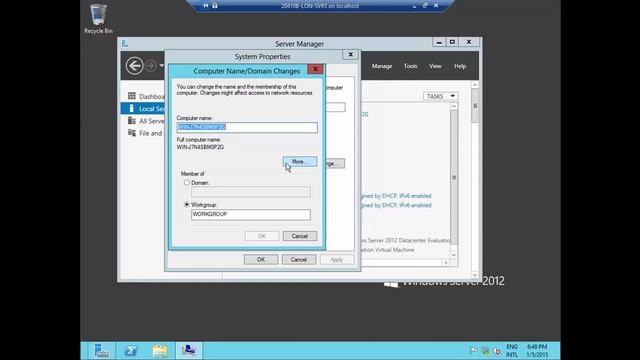Click the Properties panel scroll-down arrow
640x360 pixels.
pos(454,255)
